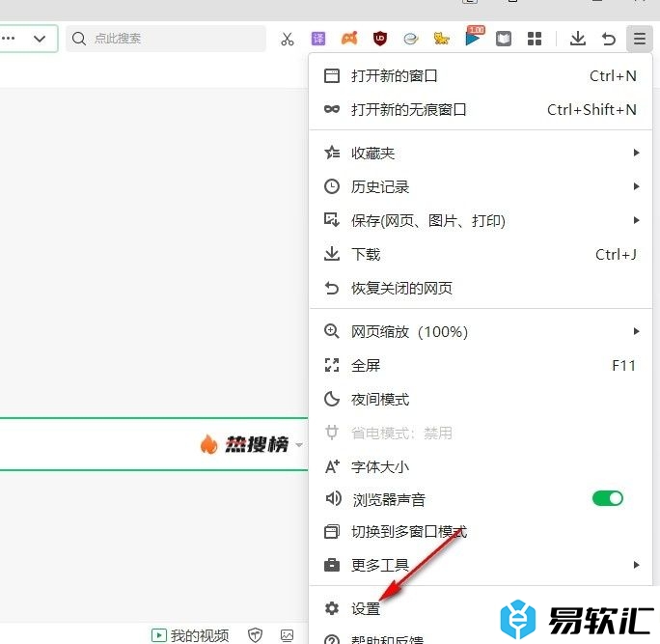Open the extensions grid icon
660x644 pixels.
[534, 39]
